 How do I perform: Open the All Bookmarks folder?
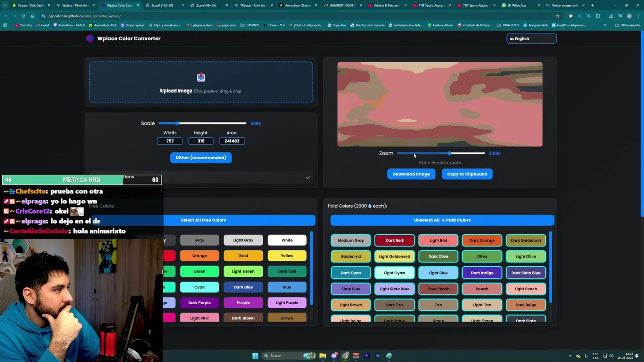coord(628,25)
